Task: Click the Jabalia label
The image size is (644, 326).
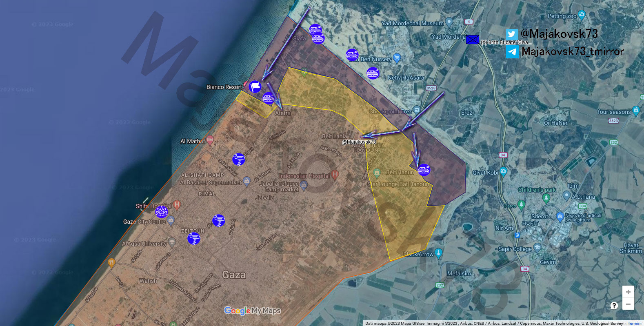Action: [264, 197]
